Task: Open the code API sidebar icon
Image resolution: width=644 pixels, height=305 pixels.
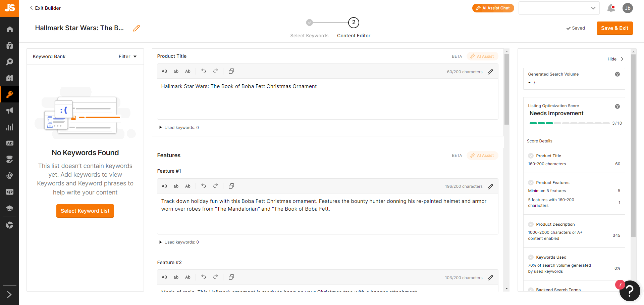Action: tap(10, 192)
